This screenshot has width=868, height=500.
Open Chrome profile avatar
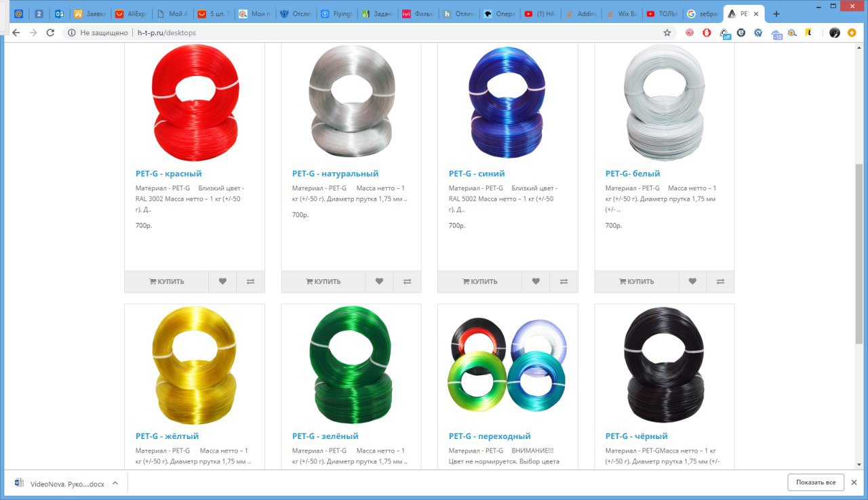coord(835,33)
